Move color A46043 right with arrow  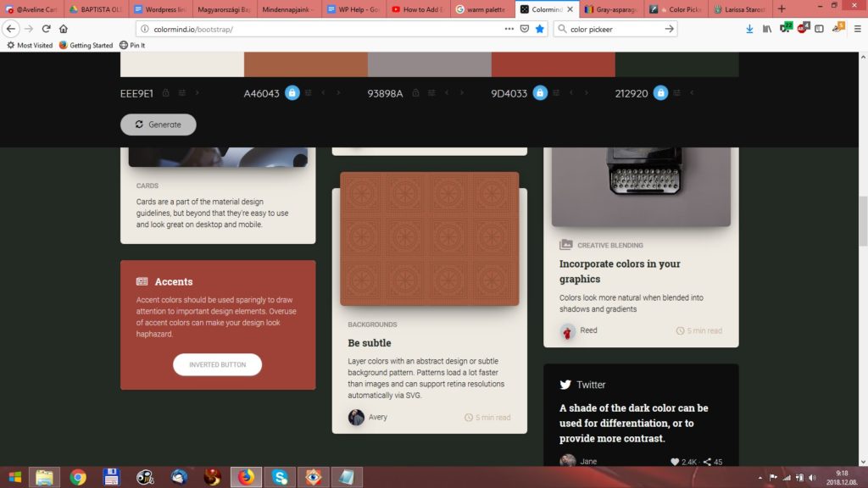(338, 93)
